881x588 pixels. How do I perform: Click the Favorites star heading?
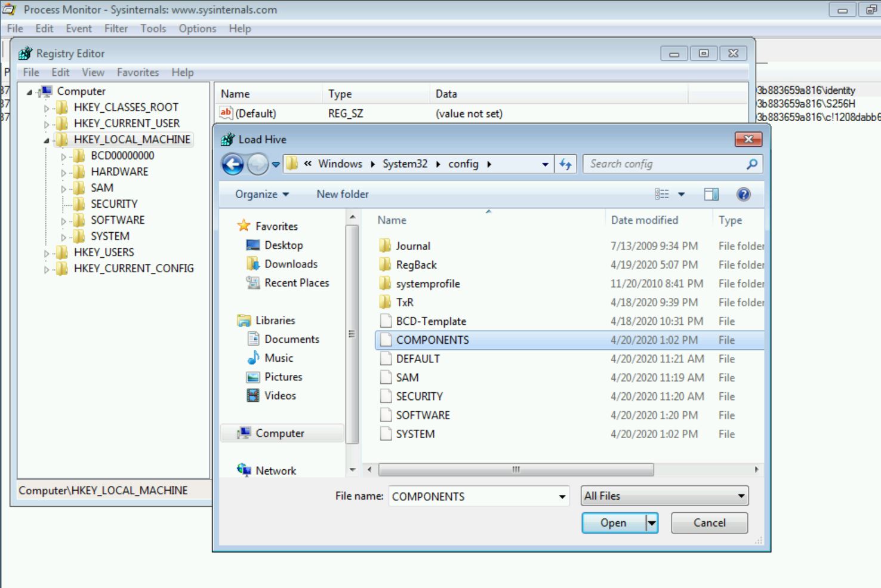268,226
